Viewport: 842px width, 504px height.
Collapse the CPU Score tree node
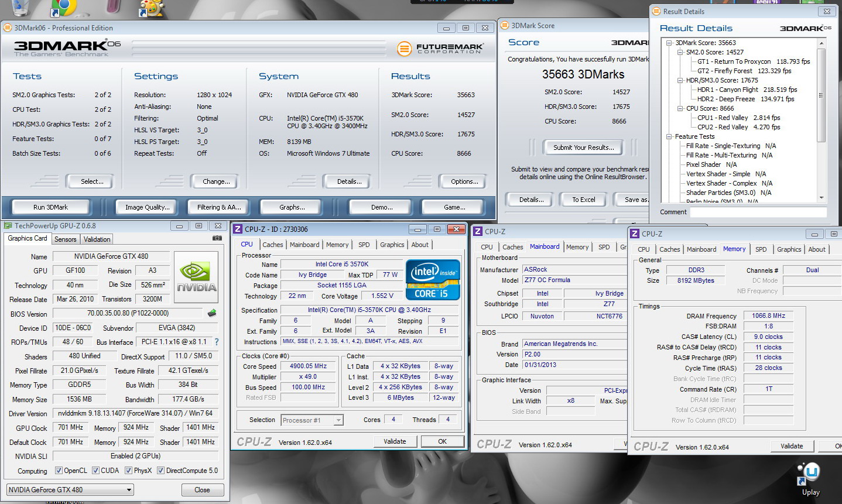[680, 108]
